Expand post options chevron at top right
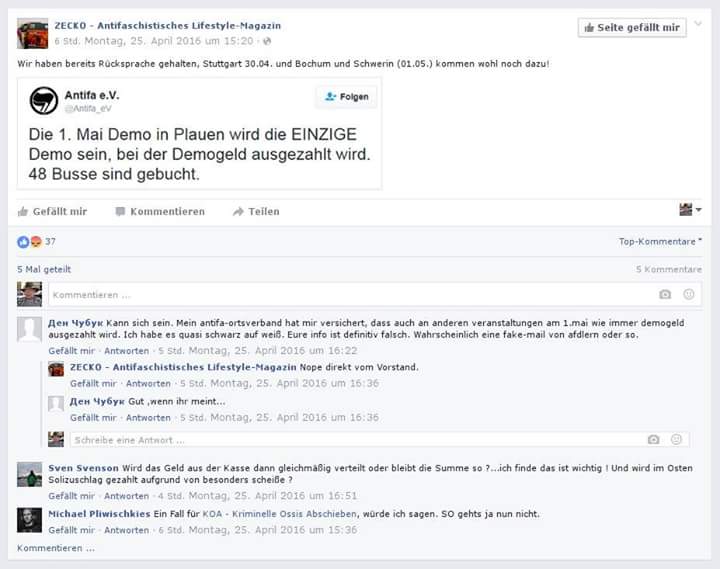Viewport: 720px width, 569px height. (698, 23)
